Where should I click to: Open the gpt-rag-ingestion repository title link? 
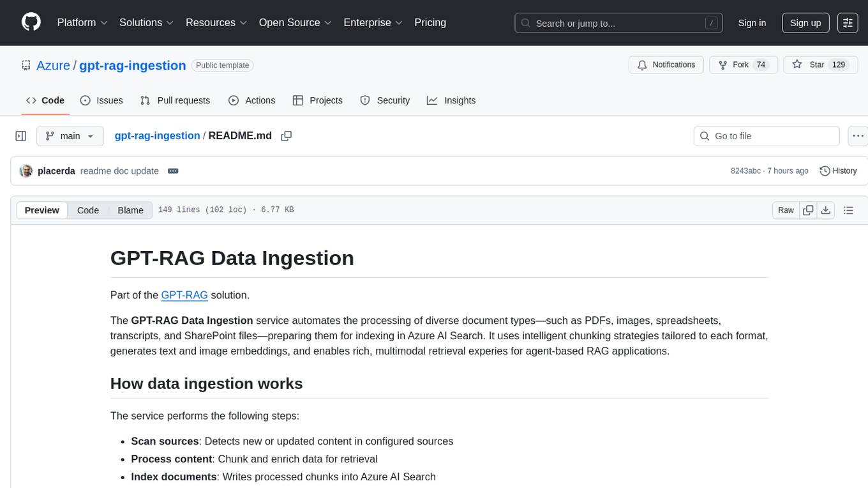click(x=133, y=65)
